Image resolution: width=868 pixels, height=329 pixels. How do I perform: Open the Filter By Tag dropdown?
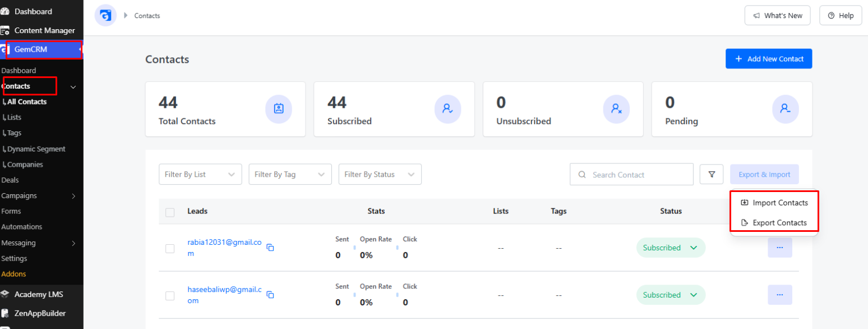coord(290,175)
